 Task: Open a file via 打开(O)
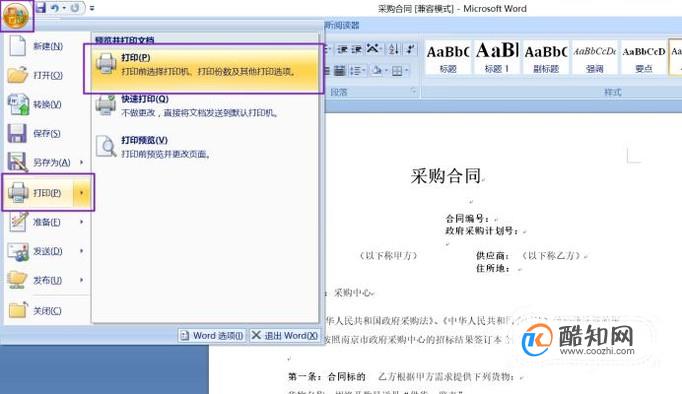35,75
